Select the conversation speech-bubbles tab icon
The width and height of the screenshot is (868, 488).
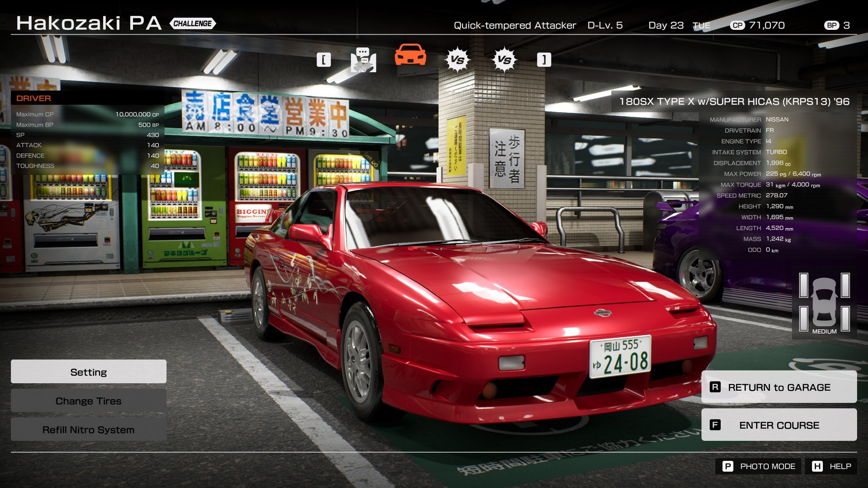[x=363, y=60]
